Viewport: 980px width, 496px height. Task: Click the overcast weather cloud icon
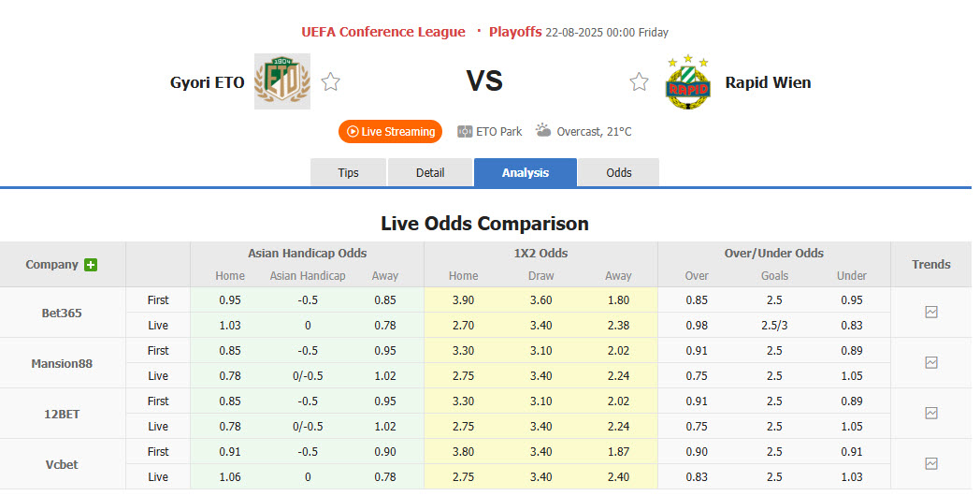click(x=543, y=131)
